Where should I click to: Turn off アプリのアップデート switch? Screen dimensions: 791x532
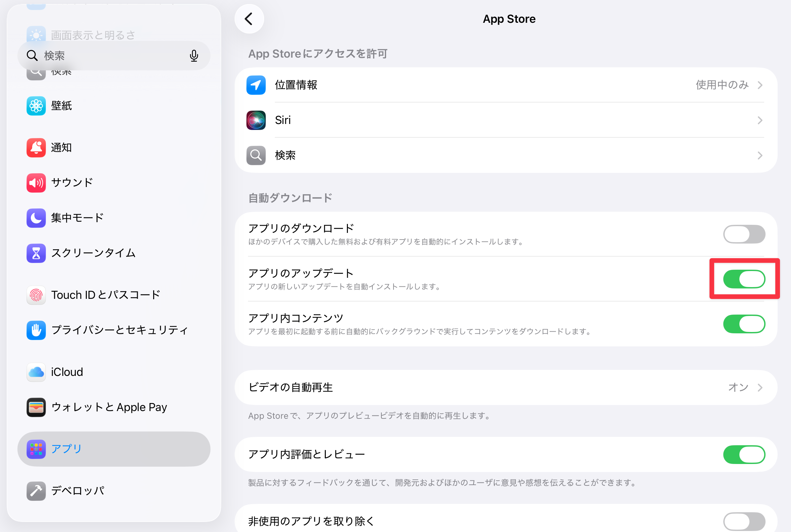[744, 279]
